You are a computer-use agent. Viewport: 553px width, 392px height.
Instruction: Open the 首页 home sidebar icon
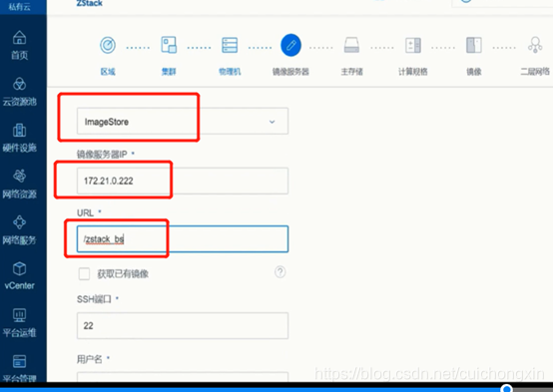pyautogui.click(x=19, y=37)
